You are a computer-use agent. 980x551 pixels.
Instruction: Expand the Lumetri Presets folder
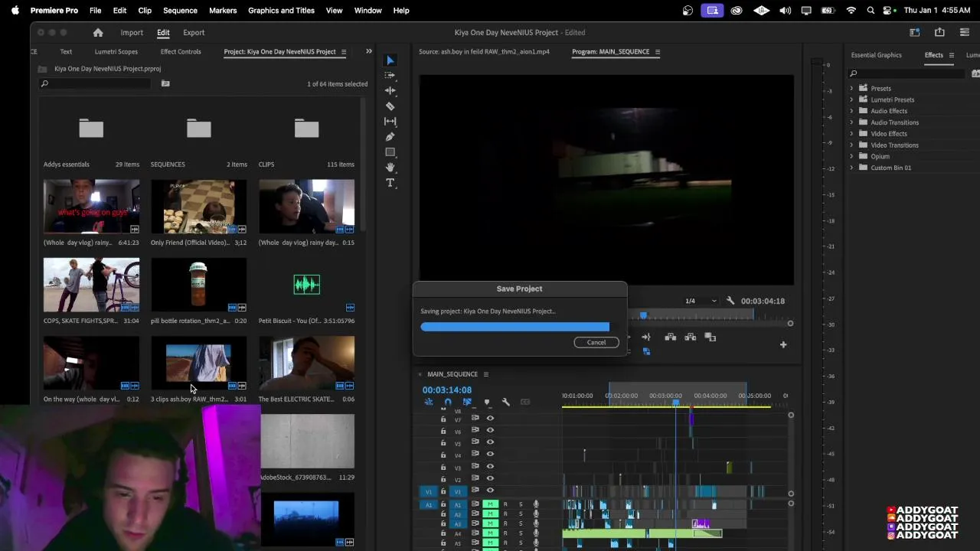coord(851,99)
